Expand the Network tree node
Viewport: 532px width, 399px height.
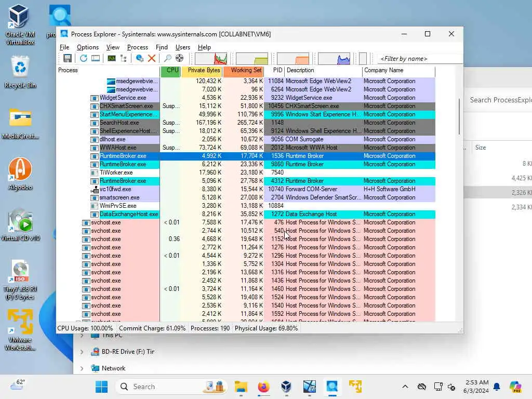click(82, 368)
